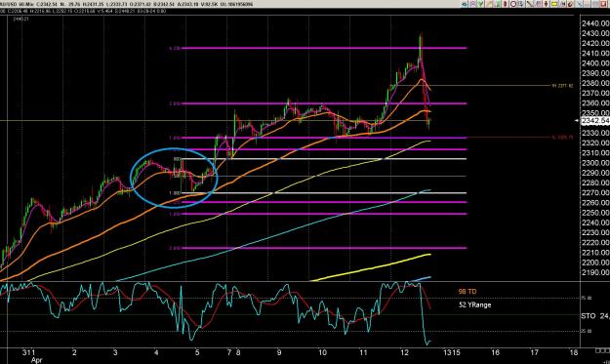Click the '52 YRange' label
The width and height of the screenshot is (610, 364).
[x=474, y=304]
